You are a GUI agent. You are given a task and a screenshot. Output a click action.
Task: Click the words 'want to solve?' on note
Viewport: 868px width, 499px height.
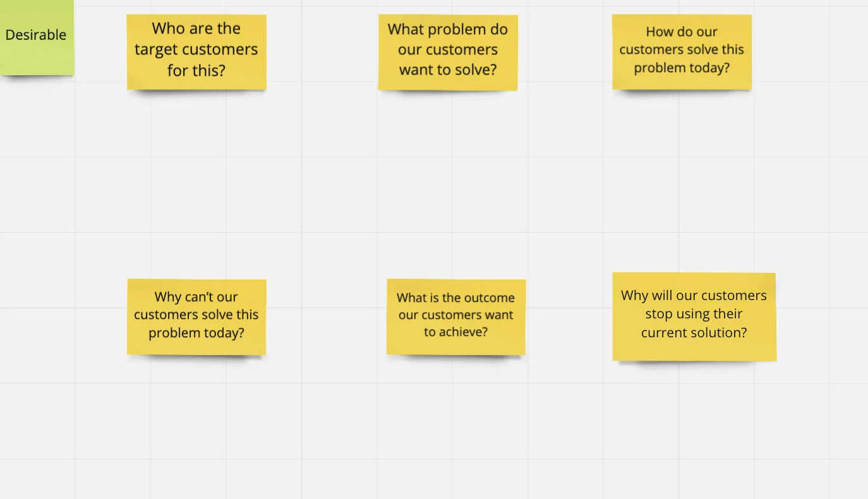[448, 70]
